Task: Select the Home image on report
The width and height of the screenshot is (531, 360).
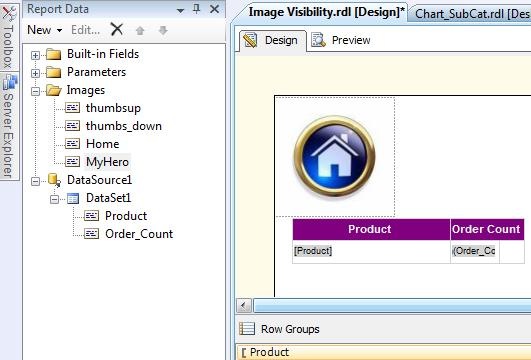Action: coord(335,157)
